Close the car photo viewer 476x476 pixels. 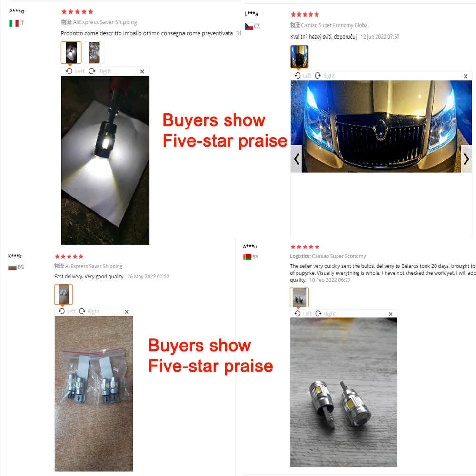point(466,76)
